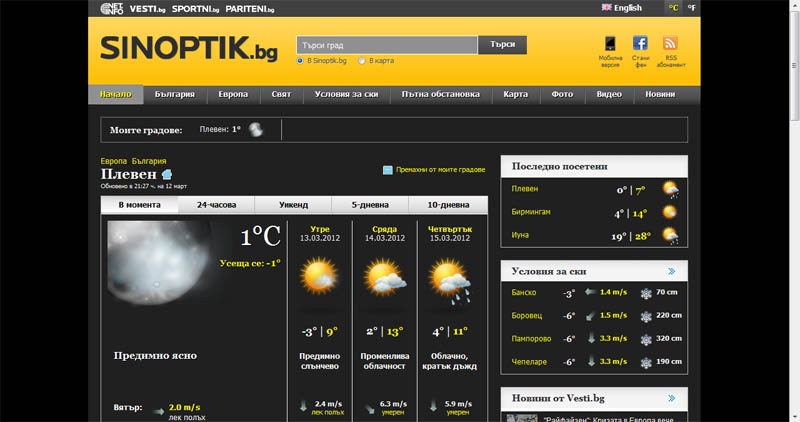Click the UK flag language icon

606,8
